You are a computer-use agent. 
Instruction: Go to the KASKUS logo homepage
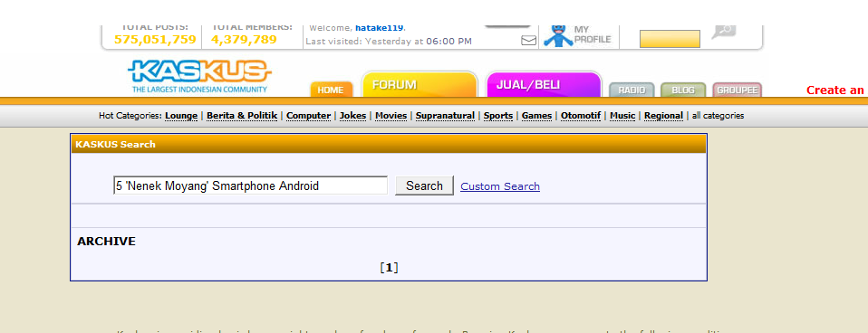click(200, 76)
